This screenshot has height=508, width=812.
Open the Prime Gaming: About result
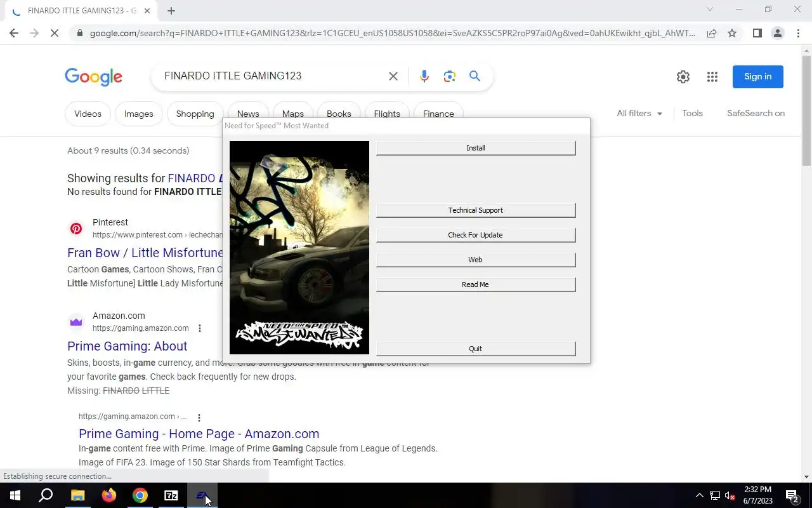pyautogui.click(x=128, y=346)
